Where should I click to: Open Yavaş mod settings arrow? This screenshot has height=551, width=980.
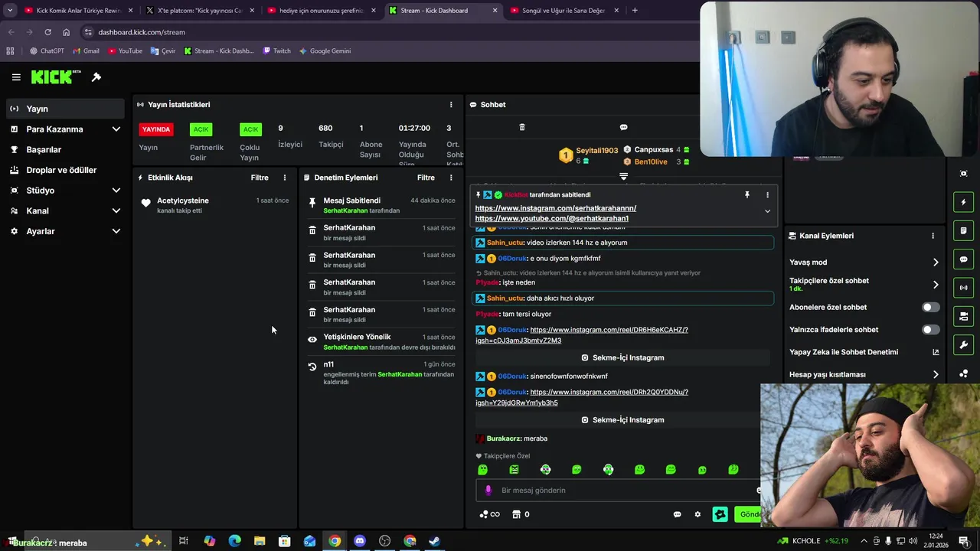(935, 262)
